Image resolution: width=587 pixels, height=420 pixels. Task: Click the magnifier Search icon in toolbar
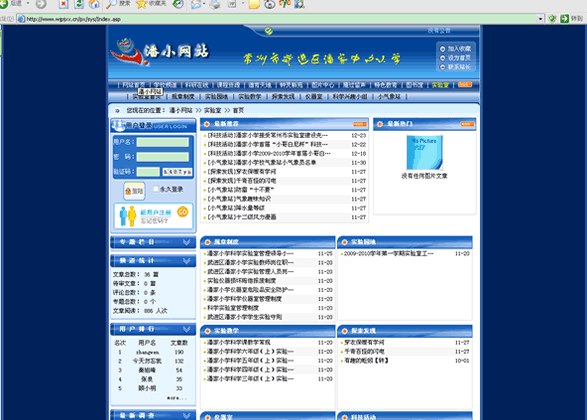coord(112,4)
